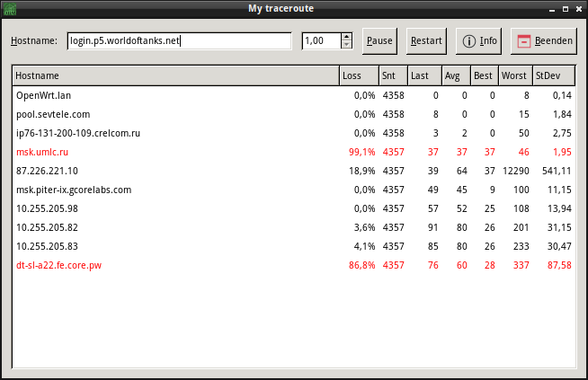Minimize the My traceroute window
The width and height of the screenshot is (588, 380).
click(552, 9)
